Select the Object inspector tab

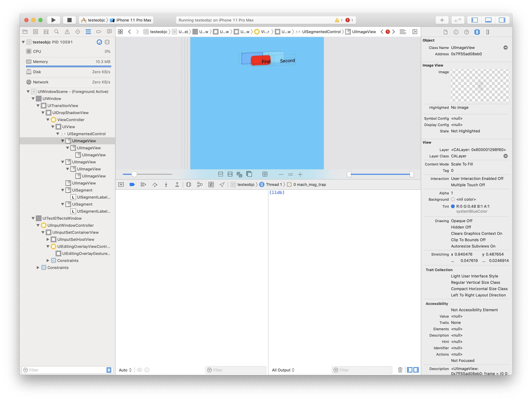tap(477, 32)
